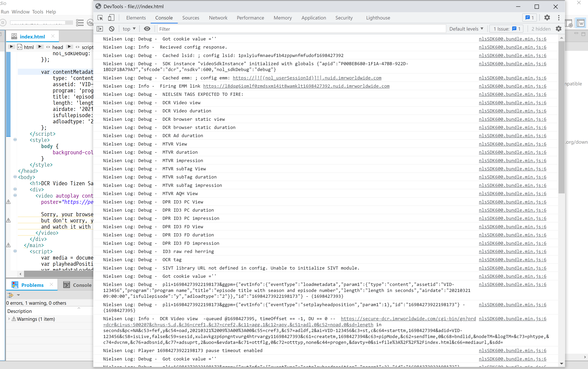Click the console scrollbar down arrow
The image size is (588, 369).
click(x=561, y=364)
